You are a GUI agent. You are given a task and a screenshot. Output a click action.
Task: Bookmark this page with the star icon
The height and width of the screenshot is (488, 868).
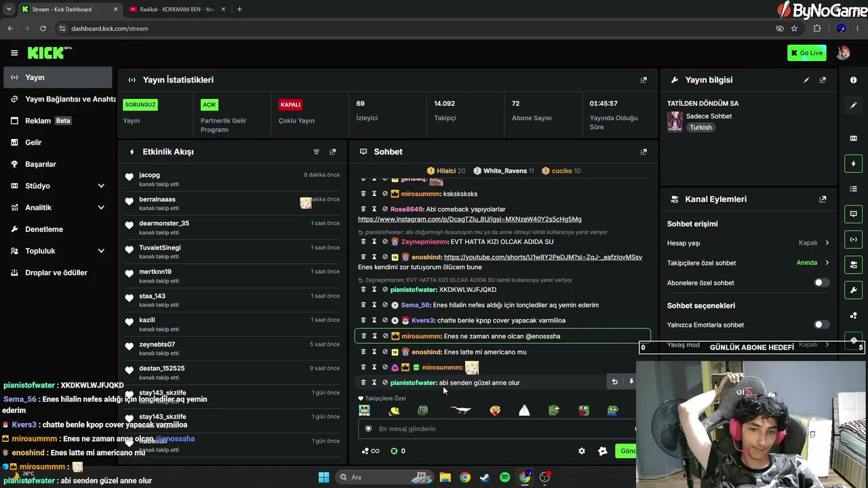[794, 28]
